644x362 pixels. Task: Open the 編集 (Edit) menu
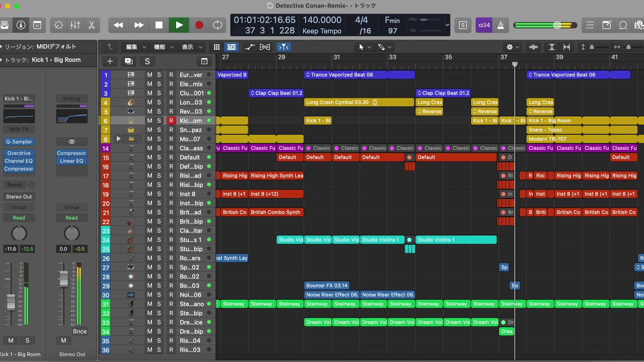(135, 47)
